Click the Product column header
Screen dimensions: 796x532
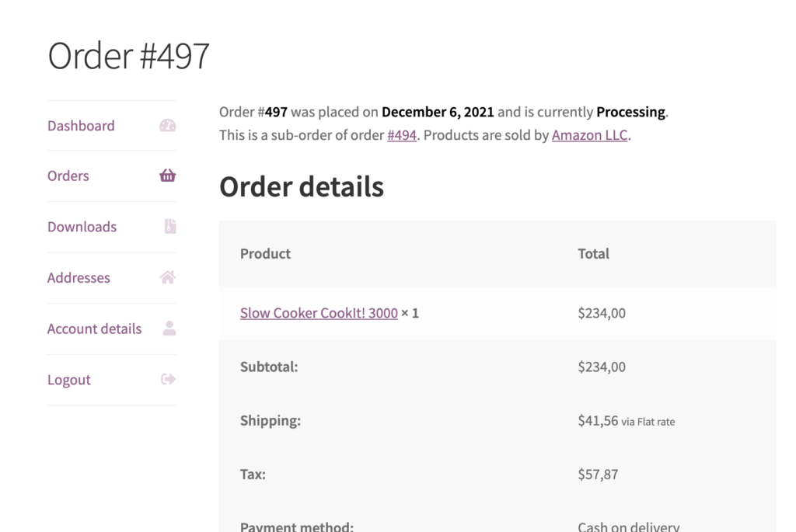[x=265, y=254]
